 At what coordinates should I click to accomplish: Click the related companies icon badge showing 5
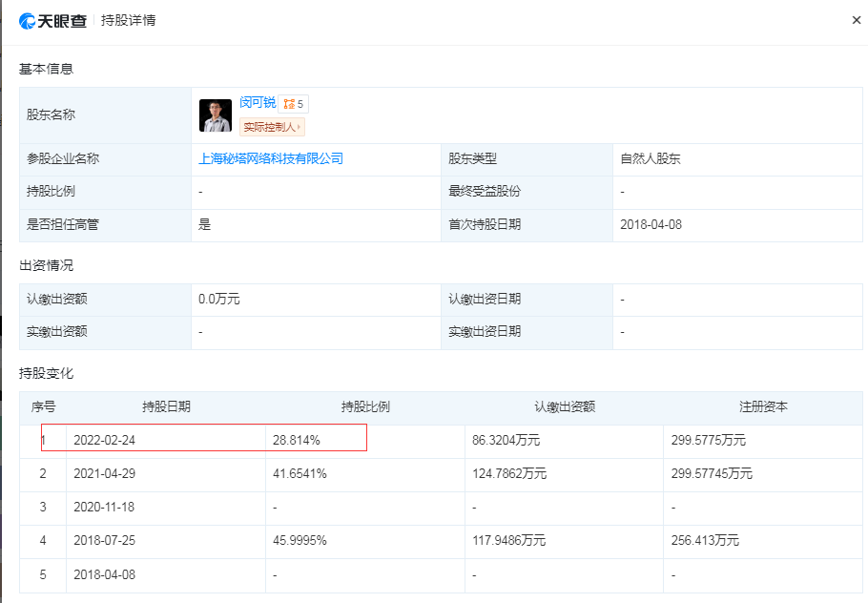pos(294,104)
